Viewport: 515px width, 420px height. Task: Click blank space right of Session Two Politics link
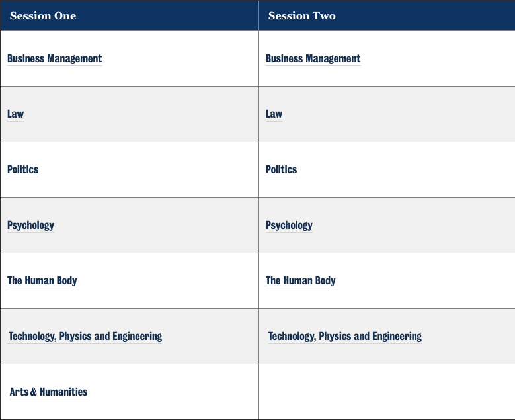coord(403,169)
